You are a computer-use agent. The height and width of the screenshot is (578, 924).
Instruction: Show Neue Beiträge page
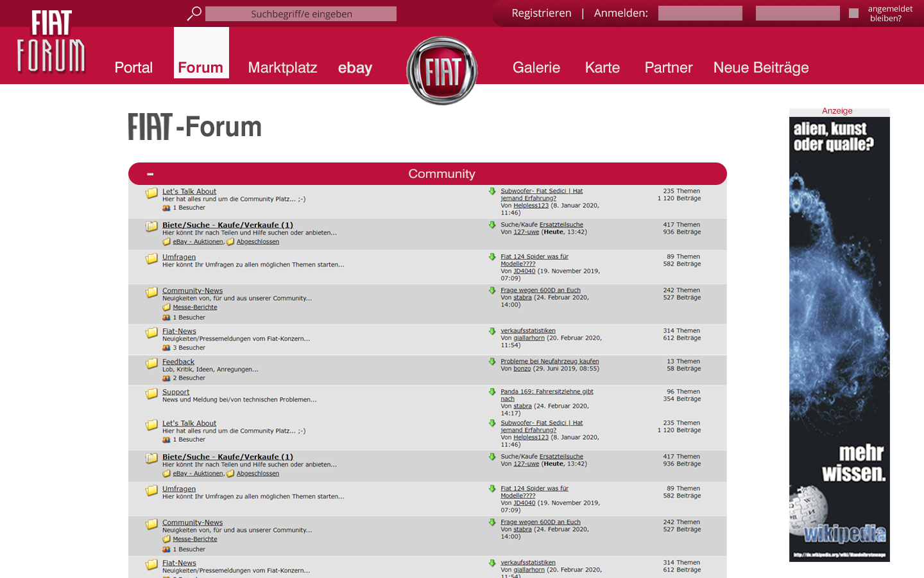(761, 67)
